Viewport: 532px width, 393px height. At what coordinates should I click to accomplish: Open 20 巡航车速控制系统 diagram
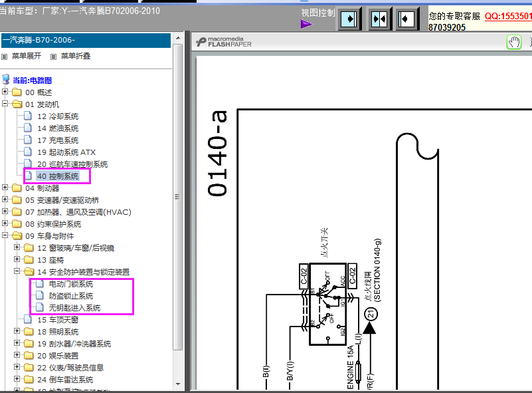72,164
